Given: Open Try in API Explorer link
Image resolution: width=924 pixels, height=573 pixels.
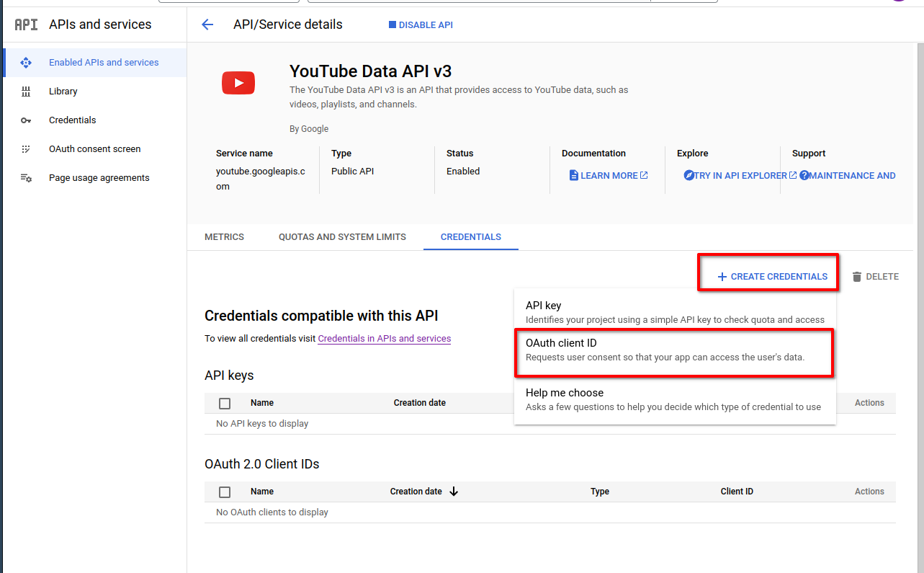Looking at the screenshot, I should tap(740, 176).
